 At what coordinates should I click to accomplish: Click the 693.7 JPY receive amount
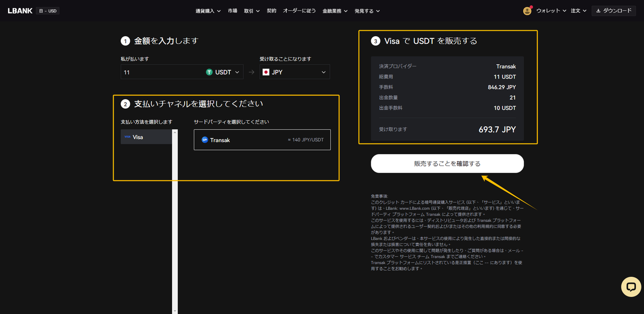(x=497, y=129)
